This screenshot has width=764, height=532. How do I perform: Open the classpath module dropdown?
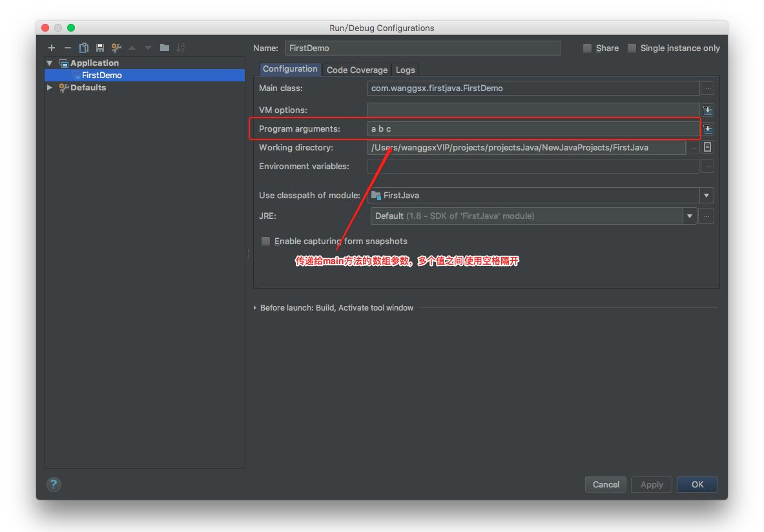(707, 196)
